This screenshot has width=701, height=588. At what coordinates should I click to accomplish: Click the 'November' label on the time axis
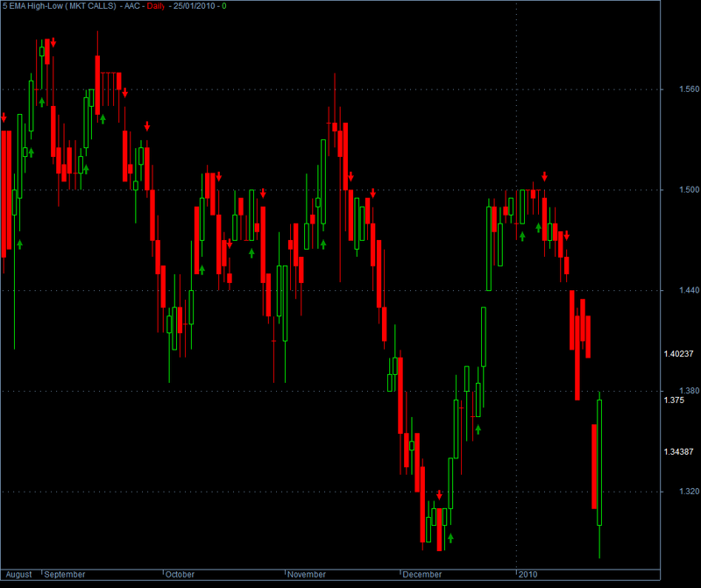(x=307, y=575)
